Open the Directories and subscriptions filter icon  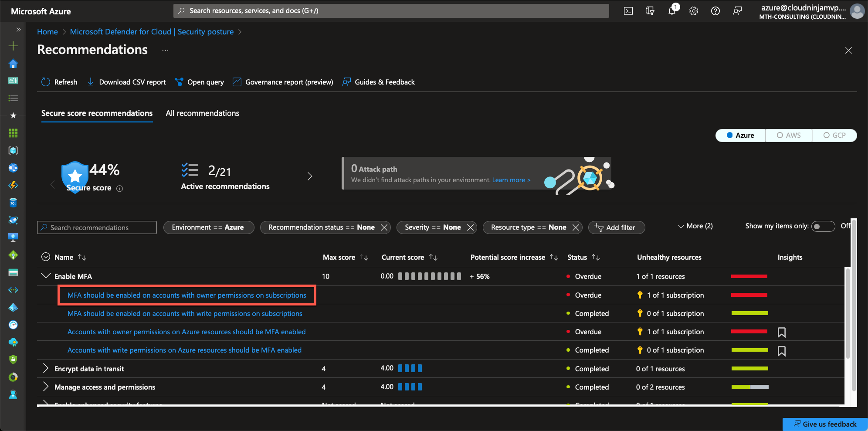click(x=650, y=11)
